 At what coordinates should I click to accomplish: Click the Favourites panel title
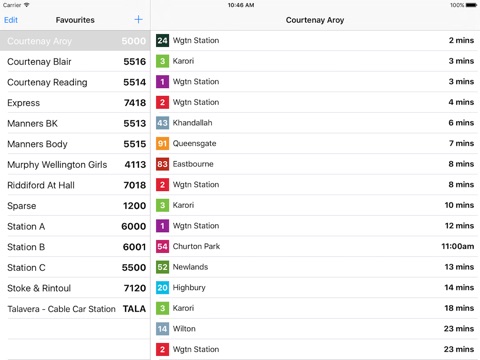75,20
